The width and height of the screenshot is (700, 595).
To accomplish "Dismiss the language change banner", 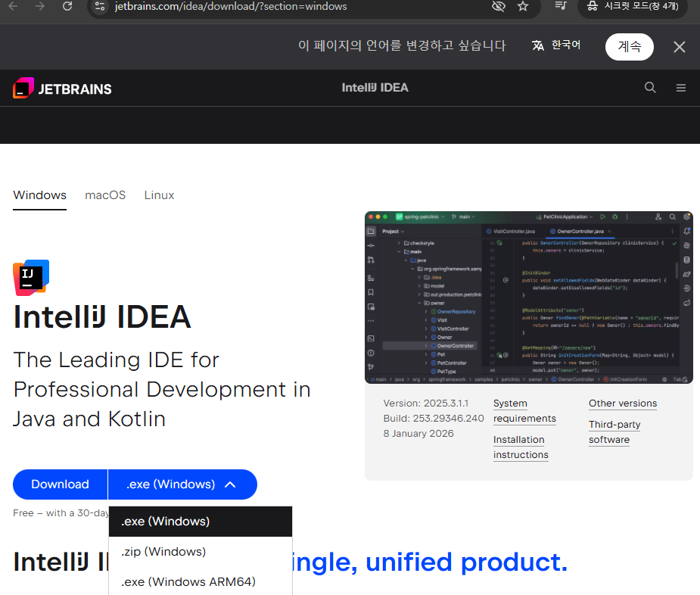I will click(x=679, y=47).
